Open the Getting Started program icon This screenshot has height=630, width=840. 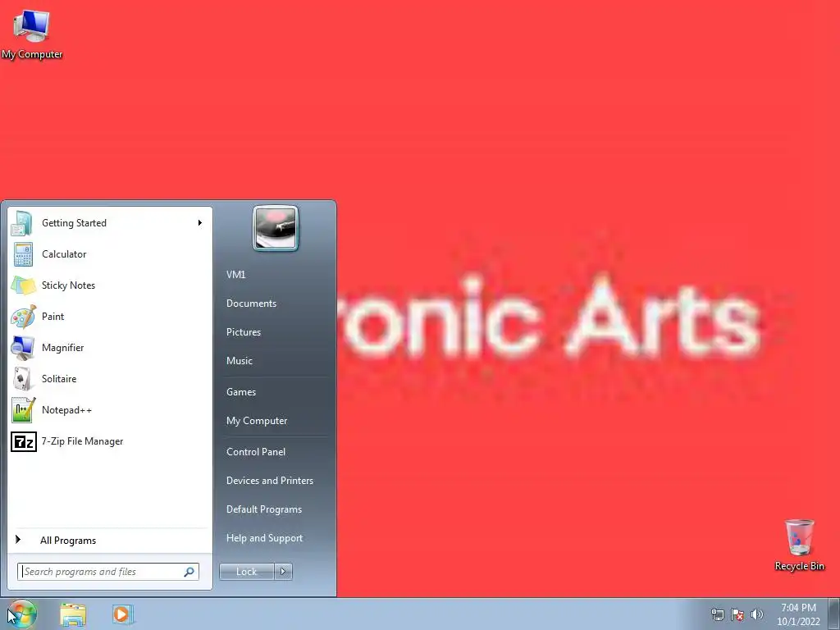tap(22, 223)
